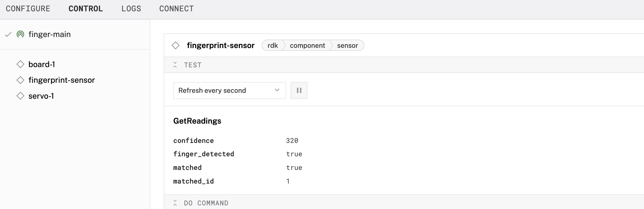Select board-1 in the component list

(42, 64)
